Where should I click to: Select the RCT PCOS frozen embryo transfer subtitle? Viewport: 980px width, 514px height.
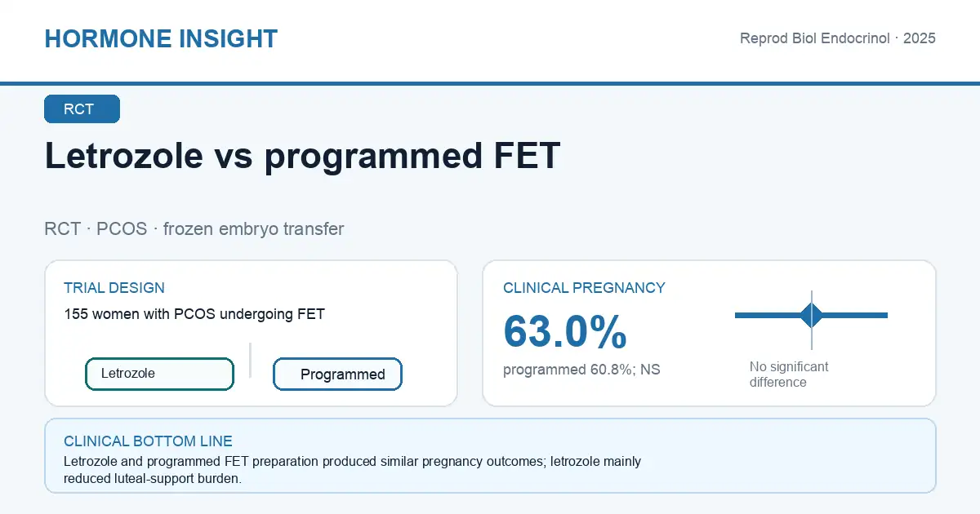tap(194, 228)
